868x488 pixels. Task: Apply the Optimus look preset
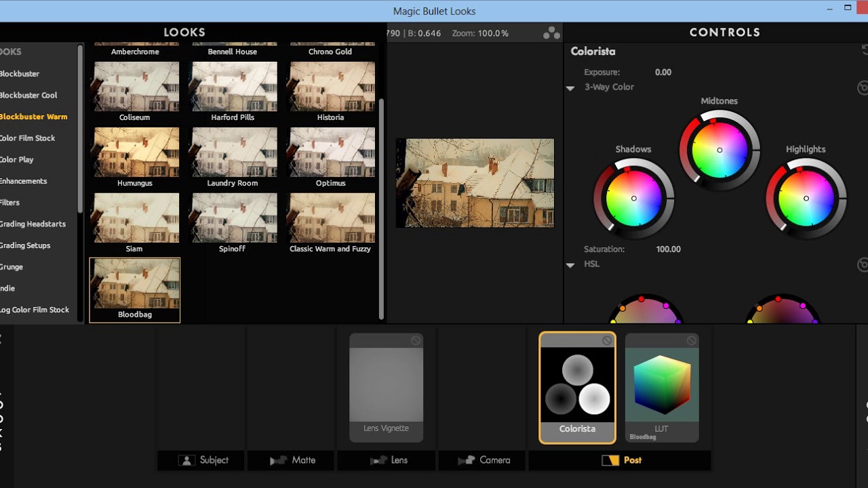tap(332, 158)
